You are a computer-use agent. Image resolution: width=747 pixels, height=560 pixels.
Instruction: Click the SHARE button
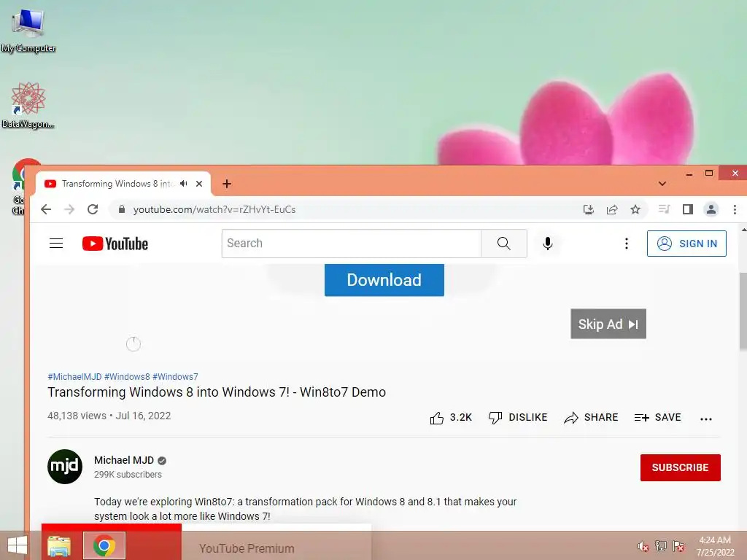point(591,418)
